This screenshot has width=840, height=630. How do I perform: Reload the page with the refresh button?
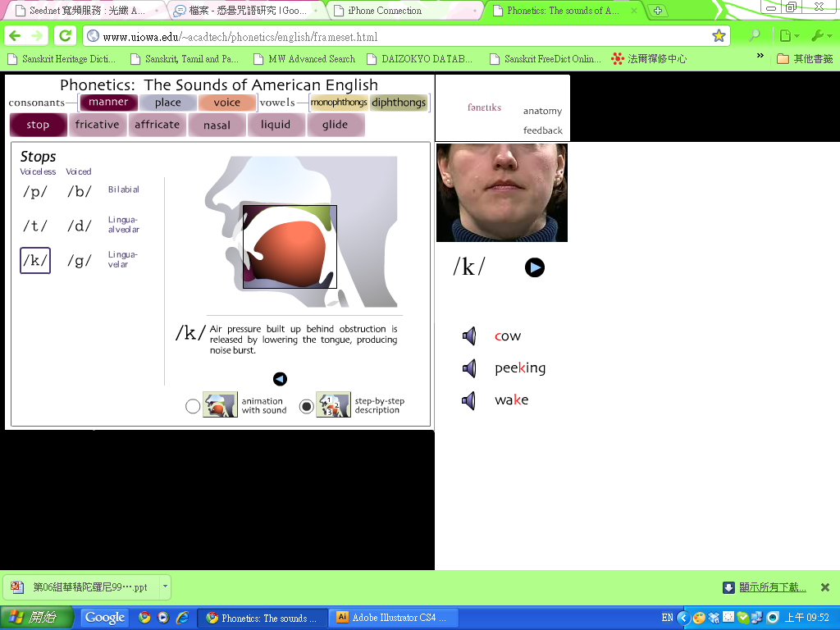pyautogui.click(x=65, y=36)
